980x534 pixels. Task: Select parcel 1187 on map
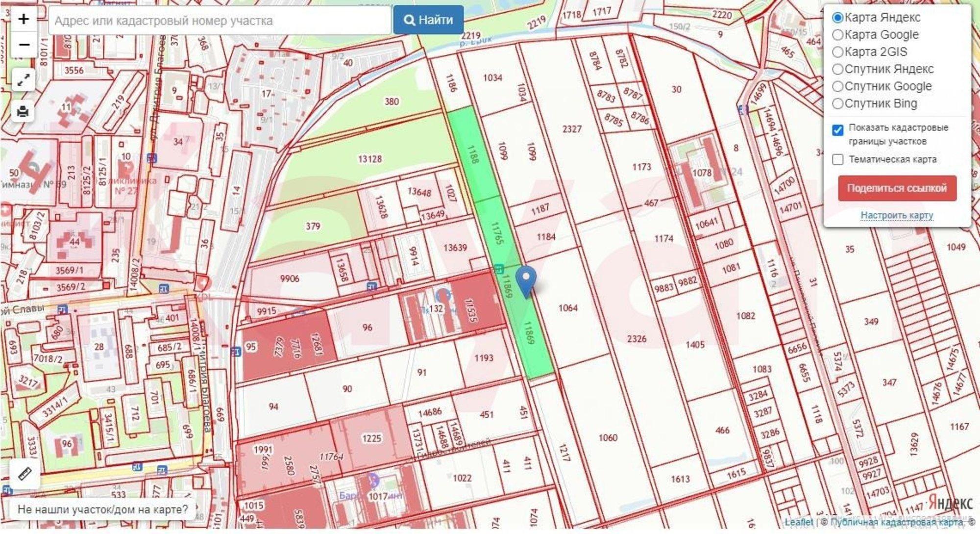click(539, 209)
